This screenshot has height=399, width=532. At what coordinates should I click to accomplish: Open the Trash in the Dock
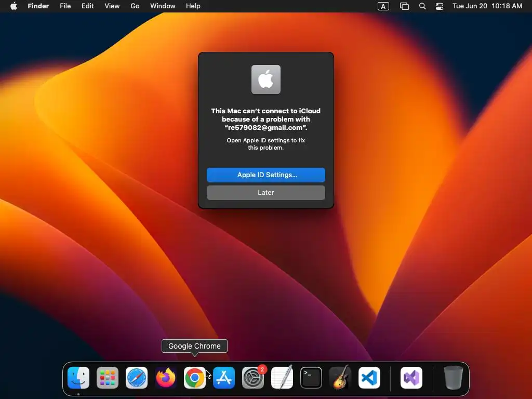[x=453, y=378]
